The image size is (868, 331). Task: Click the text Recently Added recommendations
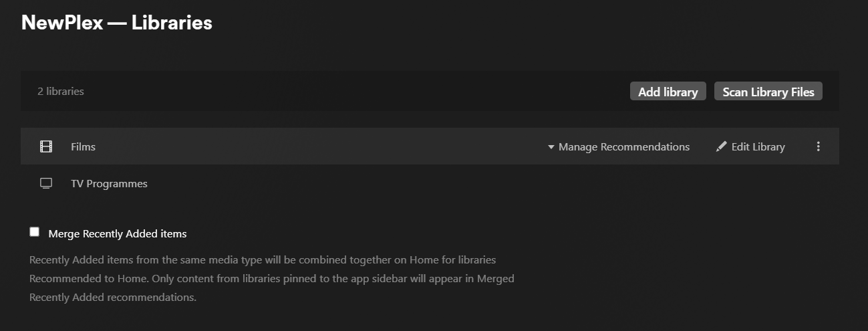point(113,298)
